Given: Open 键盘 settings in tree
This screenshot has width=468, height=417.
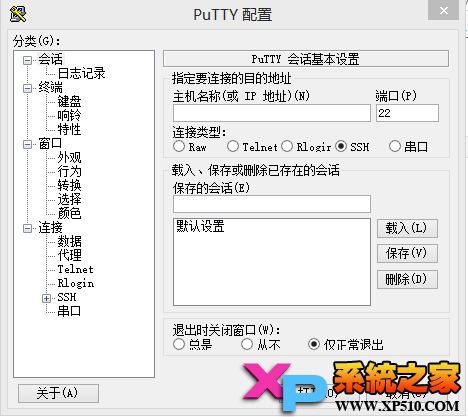Looking at the screenshot, I should [x=69, y=101].
